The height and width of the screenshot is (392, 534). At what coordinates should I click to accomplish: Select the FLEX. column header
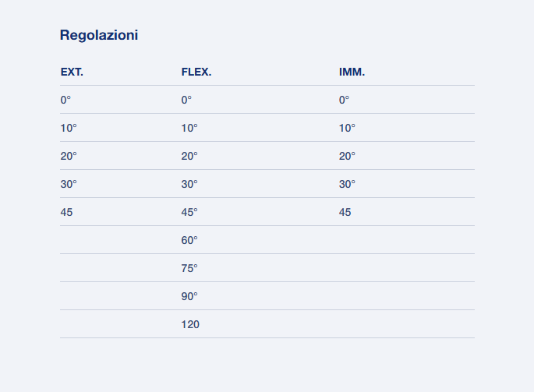196,72
